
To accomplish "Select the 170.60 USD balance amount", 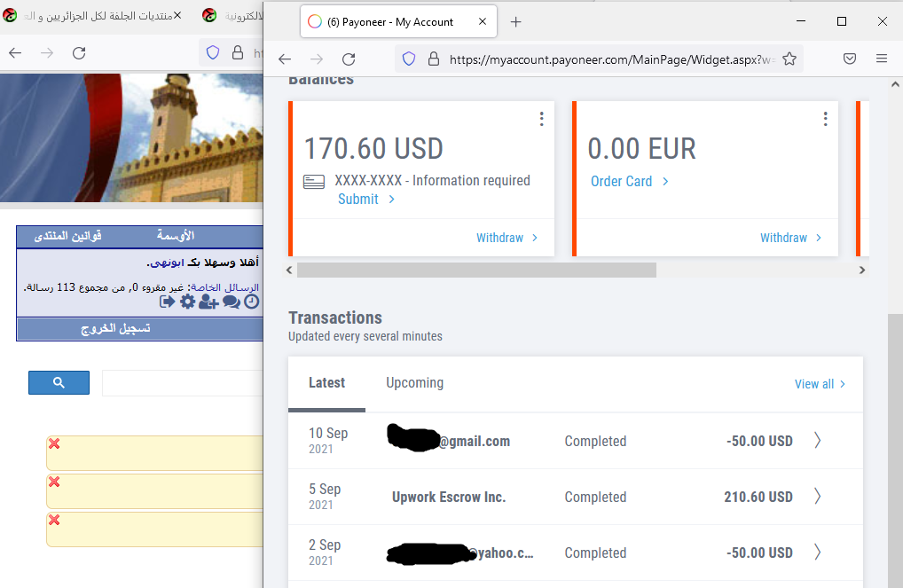I will [373, 149].
